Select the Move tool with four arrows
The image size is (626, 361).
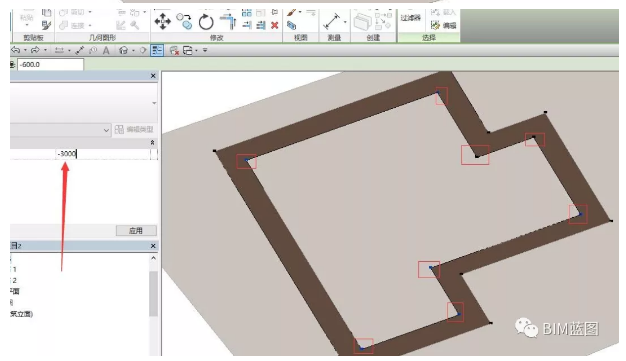point(162,21)
